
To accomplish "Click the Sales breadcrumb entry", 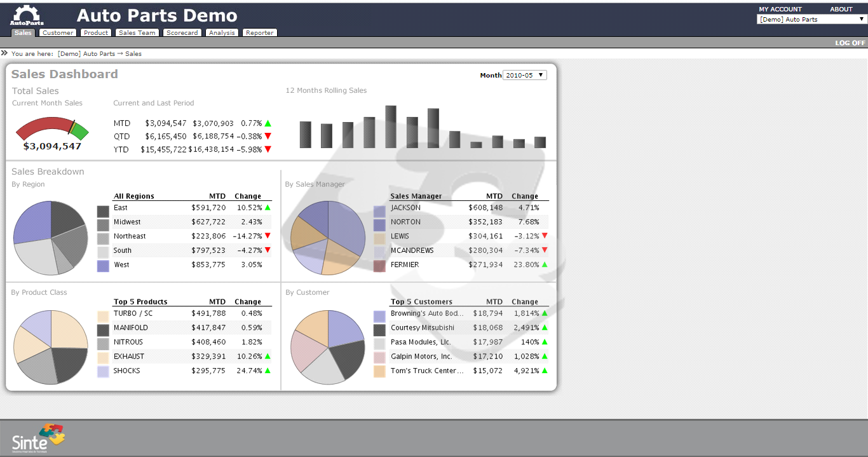I will click(133, 53).
